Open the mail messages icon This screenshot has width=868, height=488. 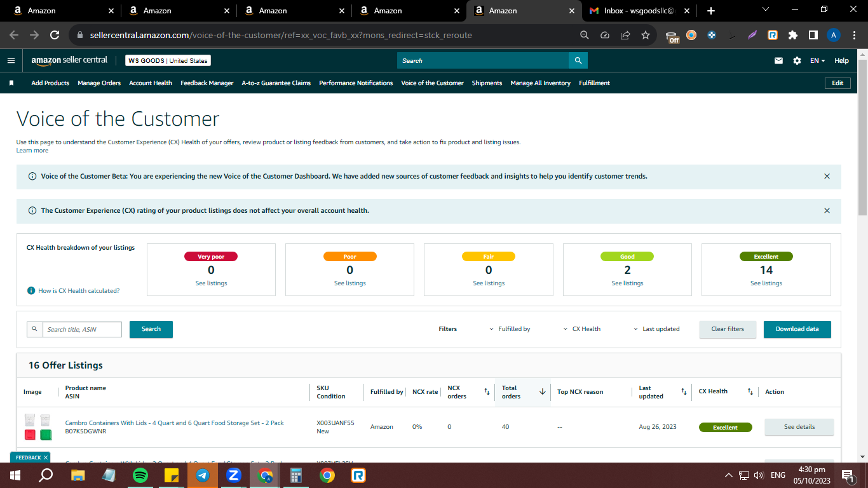click(x=778, y=60)
